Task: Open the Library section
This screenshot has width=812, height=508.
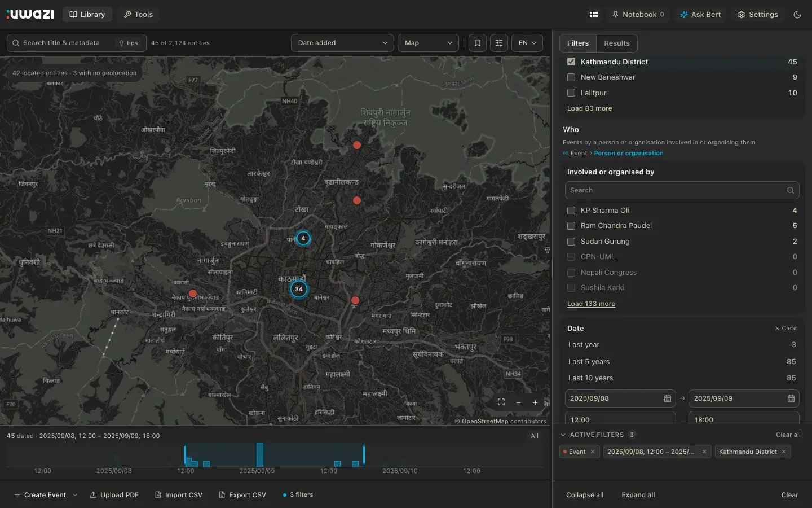Action: click(87, 15)
